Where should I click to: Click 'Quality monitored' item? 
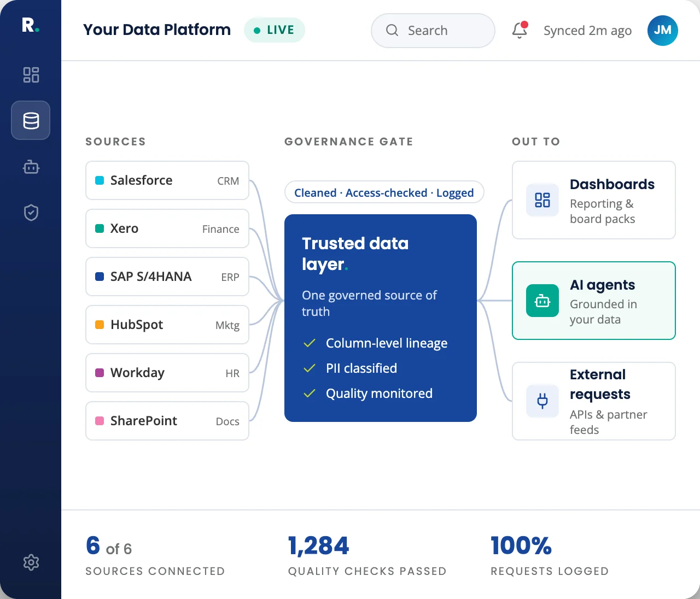point(368,394)
